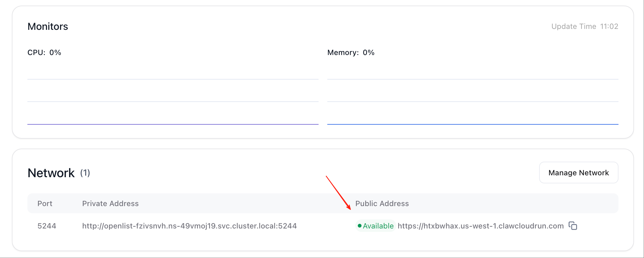
Task: Click the port number 5244 cell
Action: (x=47, y=226)
